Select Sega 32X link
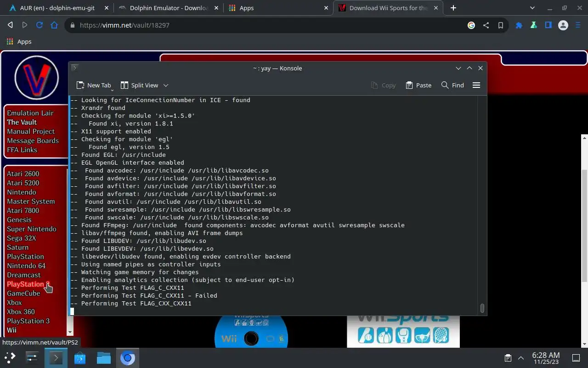The width and height of the screenshot is (588, 368). 21,238
